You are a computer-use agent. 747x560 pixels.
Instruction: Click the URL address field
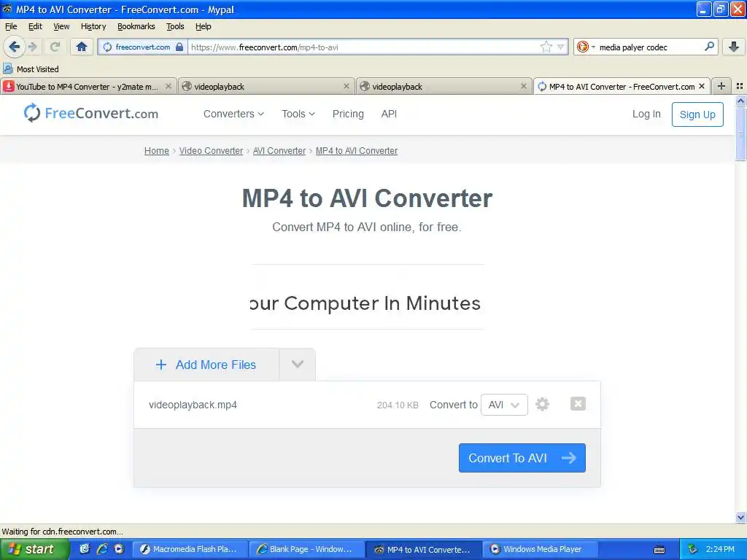point(365,47)
